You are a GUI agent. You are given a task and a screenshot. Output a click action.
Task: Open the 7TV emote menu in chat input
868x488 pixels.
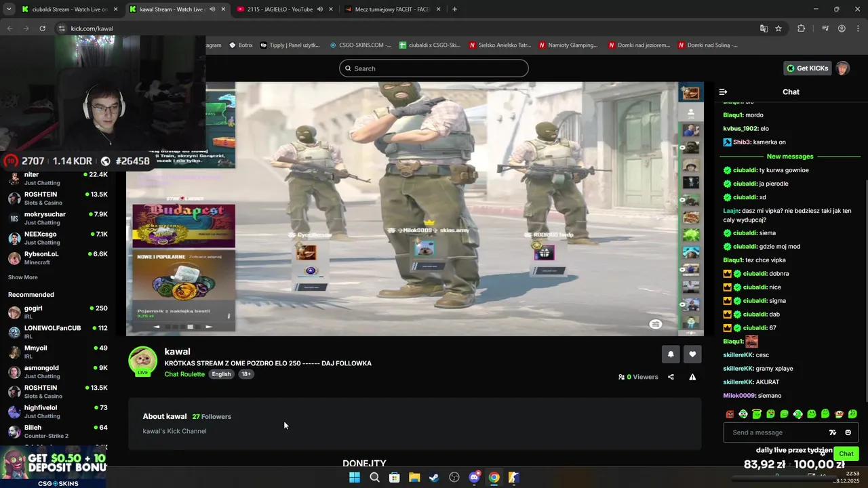pyautogui.click(x=833, y=432)
